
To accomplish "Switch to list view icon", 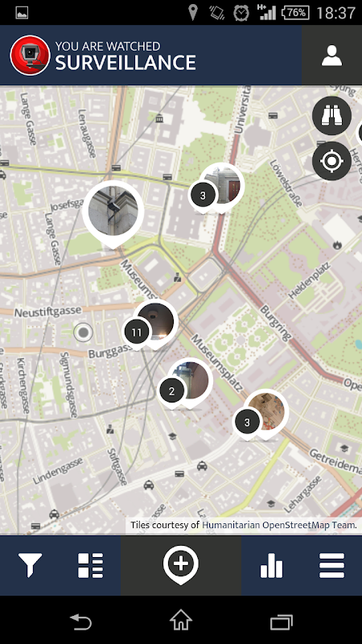I will tap(90, 565).
